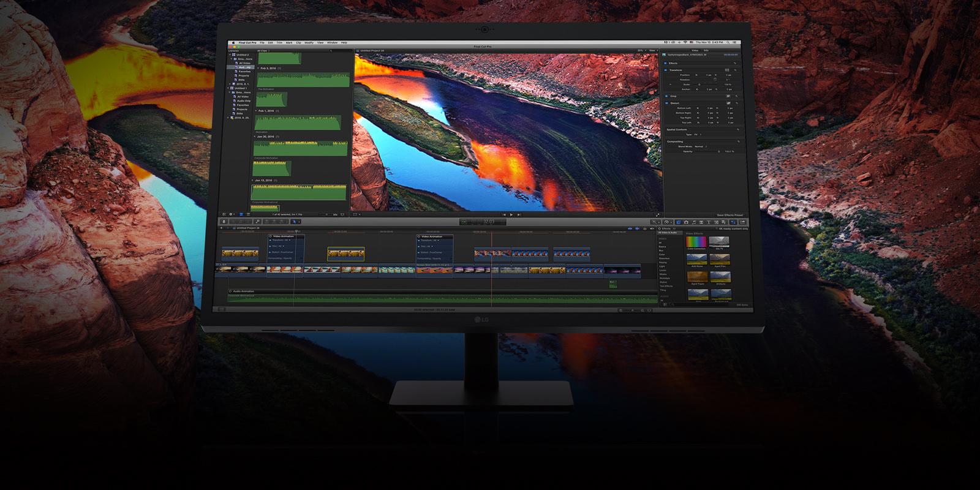
Task: Adjust the browser clip duration slider
Action: 326,214
